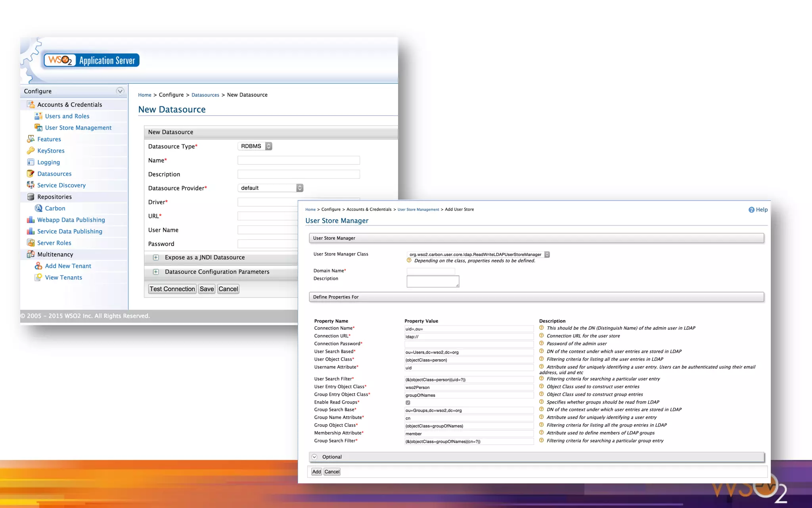The width and height of the screenshot is (812, 508).
Task: Open the Datasource Type RDBMS dropdown
Action: click(x=255, y=146)
